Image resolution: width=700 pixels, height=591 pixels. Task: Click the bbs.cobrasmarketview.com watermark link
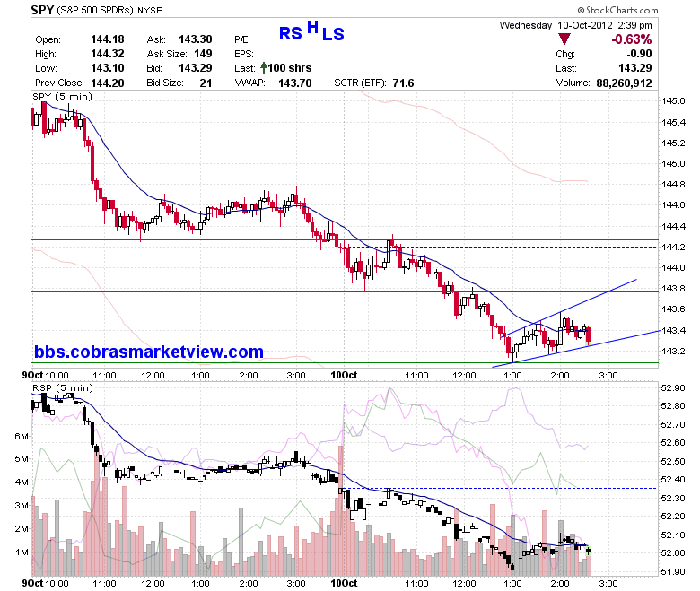coord(149,352)
